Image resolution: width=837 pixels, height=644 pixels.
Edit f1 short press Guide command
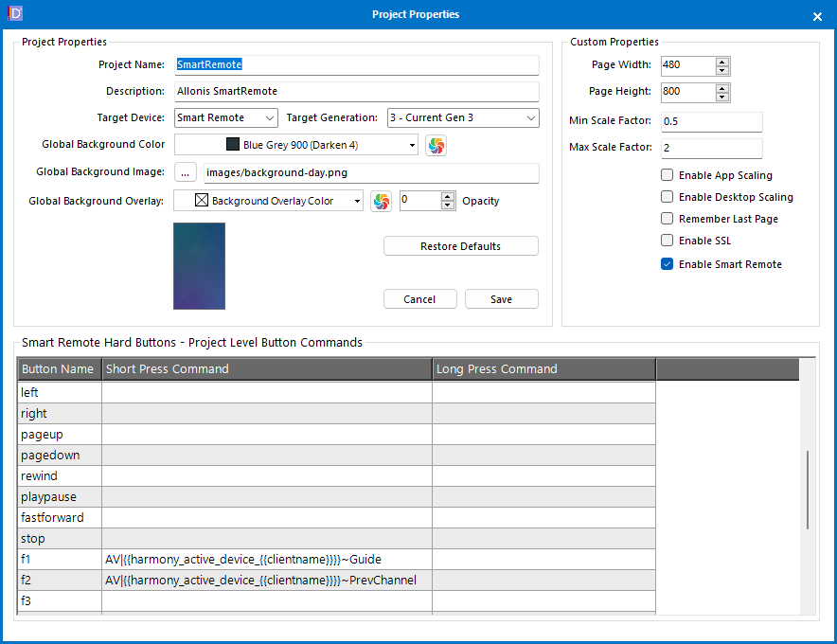tap(267, 559)
